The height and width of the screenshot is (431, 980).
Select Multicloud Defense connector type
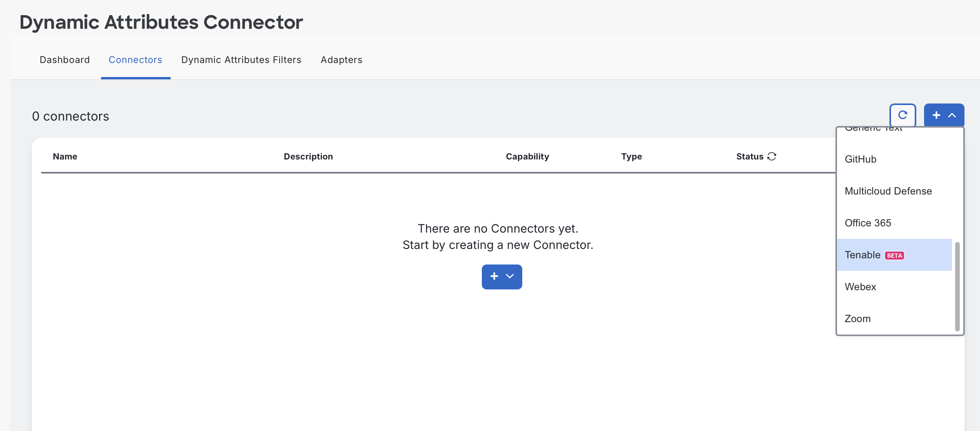[x=888, y=191]
